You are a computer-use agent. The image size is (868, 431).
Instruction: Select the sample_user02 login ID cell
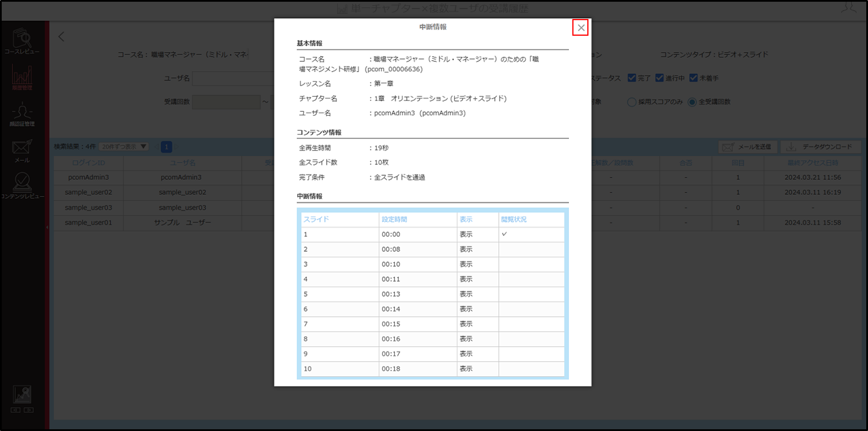coord(88,192)
